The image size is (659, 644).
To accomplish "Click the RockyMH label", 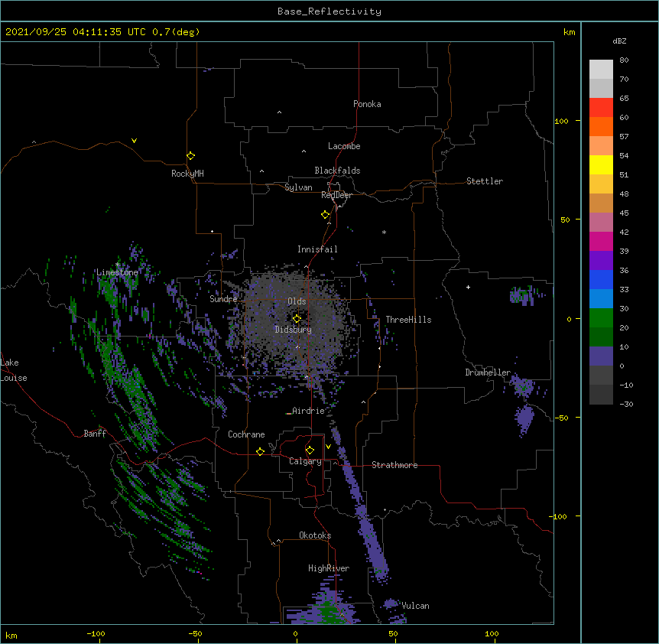I will (187, 174).
